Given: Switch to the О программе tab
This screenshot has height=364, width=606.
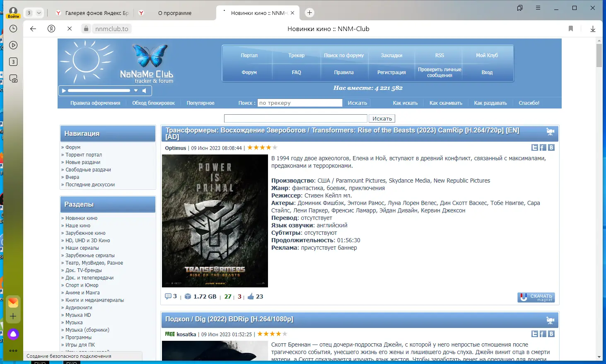Looking at the screenshot, I should (175, 13).
